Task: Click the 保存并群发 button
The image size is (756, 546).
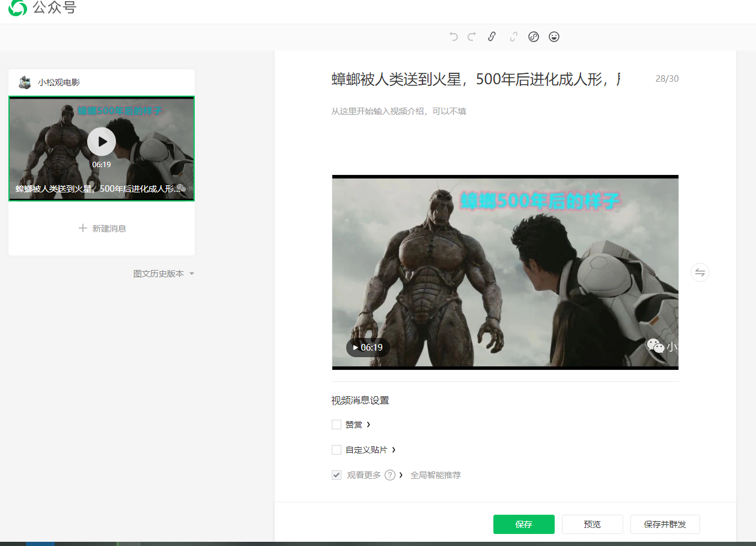Action: (x=665, y=524)
